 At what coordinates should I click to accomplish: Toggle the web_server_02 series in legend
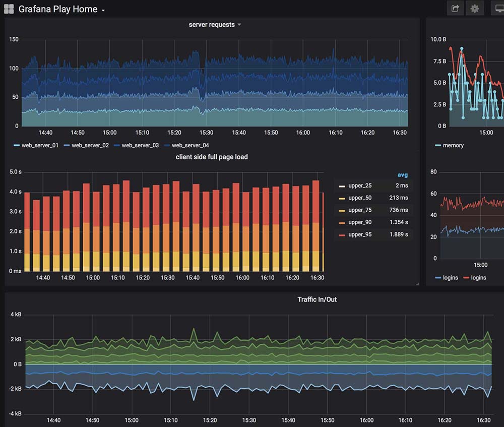90,145
